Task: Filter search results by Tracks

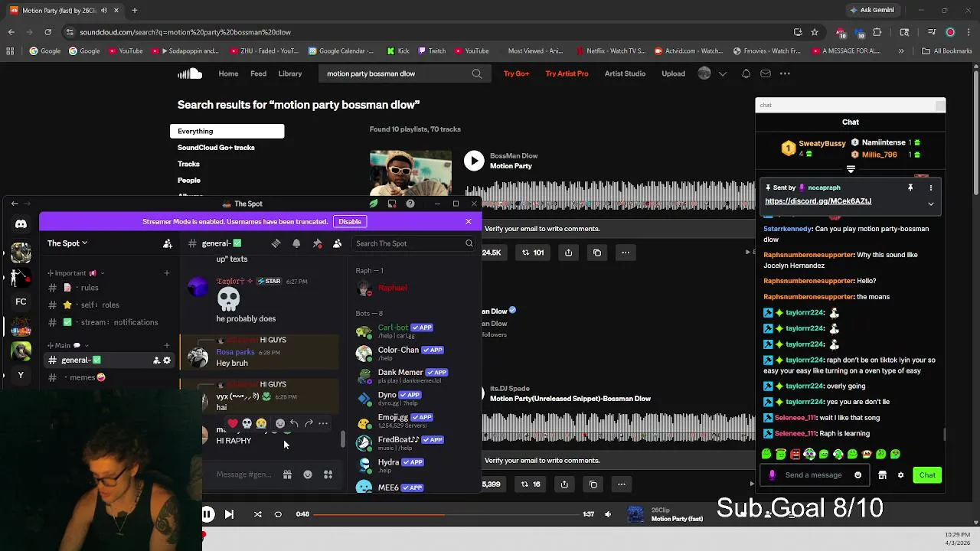Action: point(188,164)
